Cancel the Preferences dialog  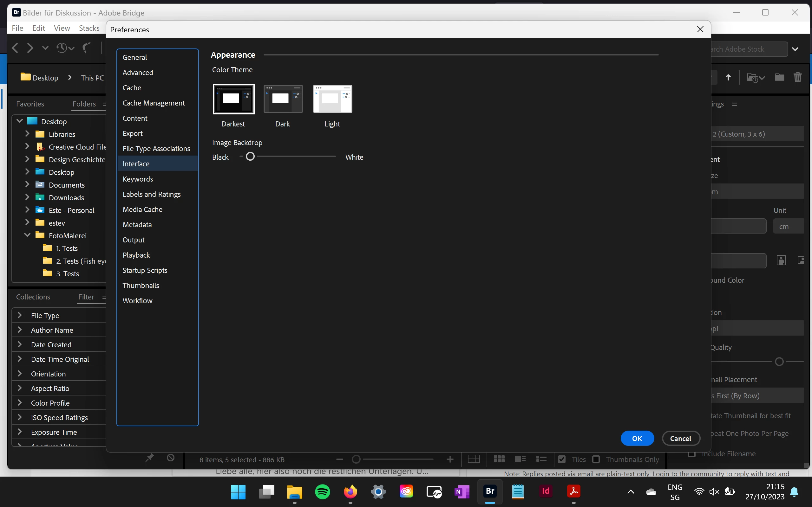pos(680,438)
